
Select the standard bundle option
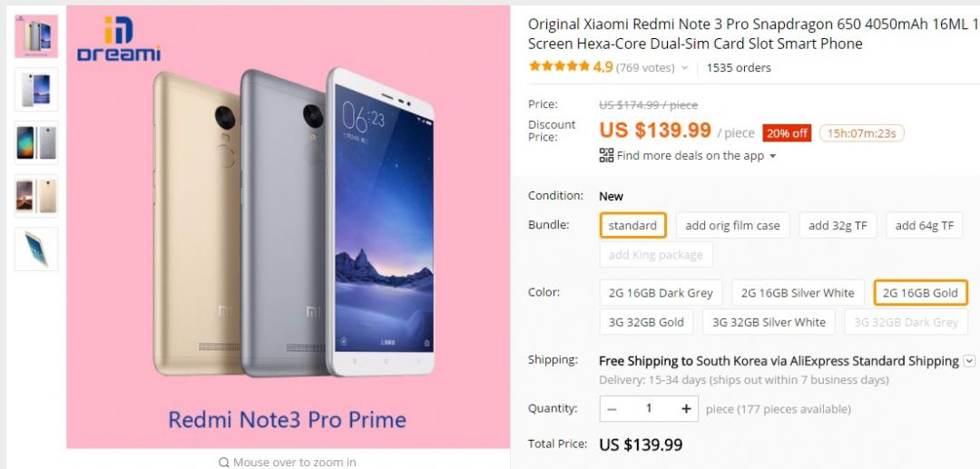click(x=632, y=226)
